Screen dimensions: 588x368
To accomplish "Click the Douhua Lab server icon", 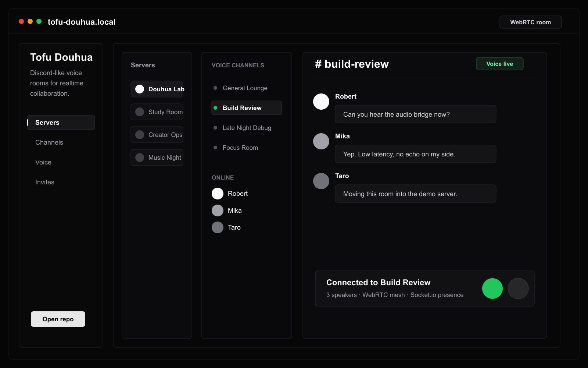I will coord(140,89).
